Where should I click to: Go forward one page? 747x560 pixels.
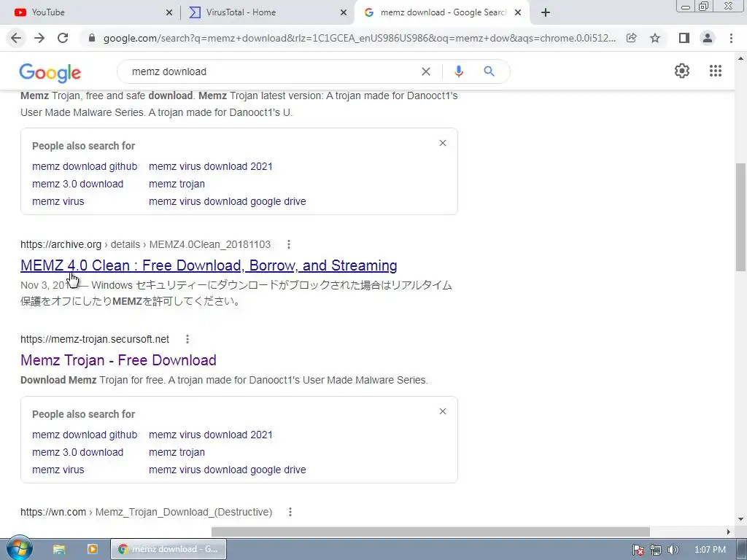[39, 38]
